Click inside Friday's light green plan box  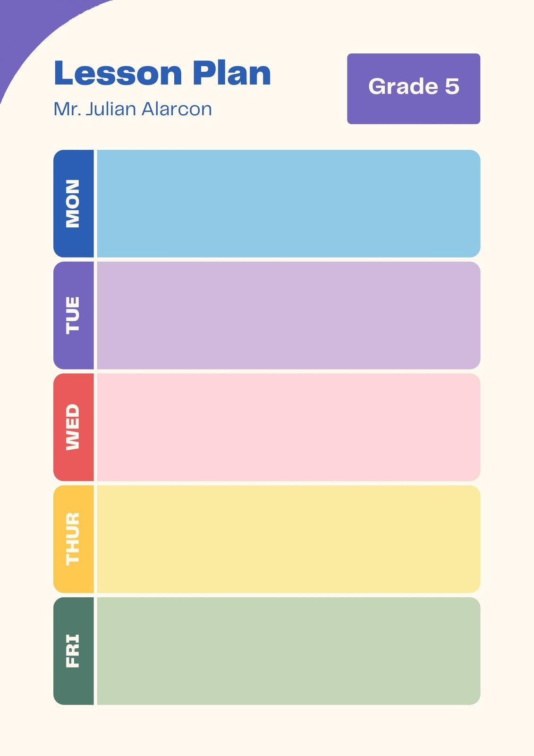point(288,651)
